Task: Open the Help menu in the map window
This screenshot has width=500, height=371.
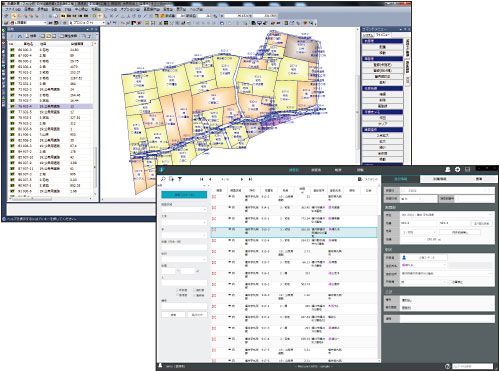Action: tap(195, 9)
